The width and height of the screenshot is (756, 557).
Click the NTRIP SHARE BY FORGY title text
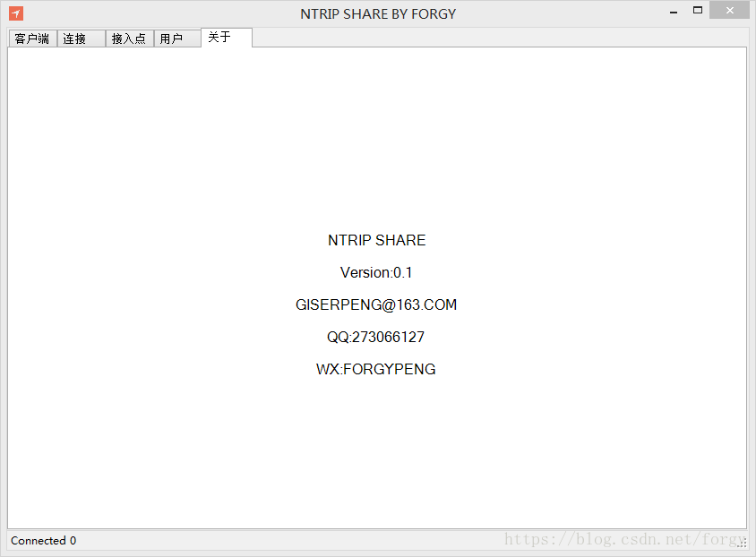click(x=378, y=14)
